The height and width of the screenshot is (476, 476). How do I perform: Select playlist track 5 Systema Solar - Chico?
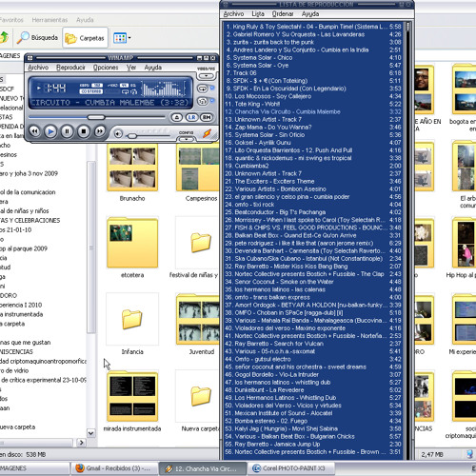pos(313,58)
